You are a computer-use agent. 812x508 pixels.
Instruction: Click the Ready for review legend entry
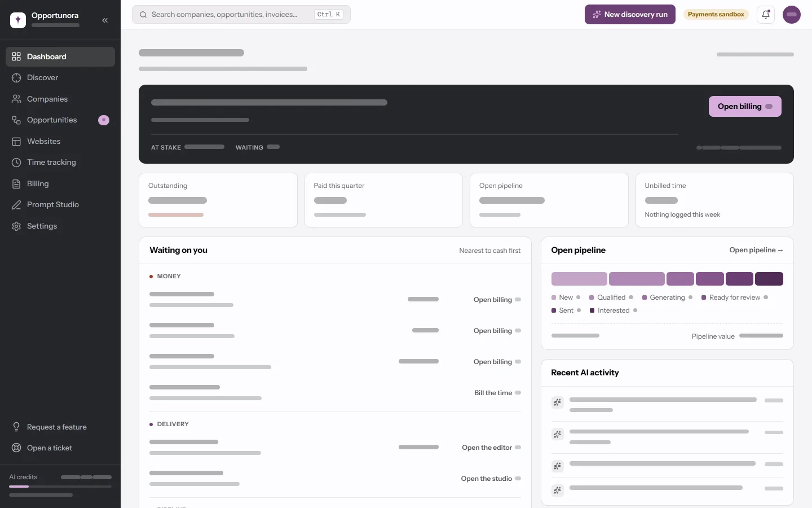click(735, 297)
